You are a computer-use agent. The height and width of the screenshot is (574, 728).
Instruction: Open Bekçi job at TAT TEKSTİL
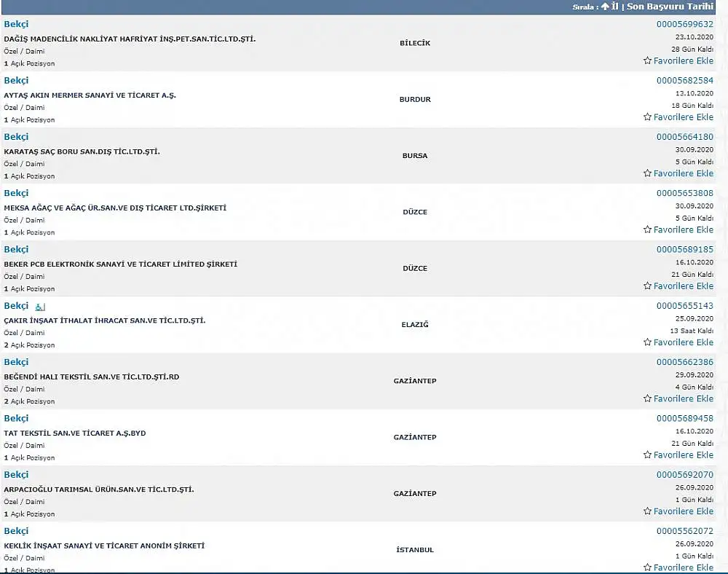tap(16, 418)
